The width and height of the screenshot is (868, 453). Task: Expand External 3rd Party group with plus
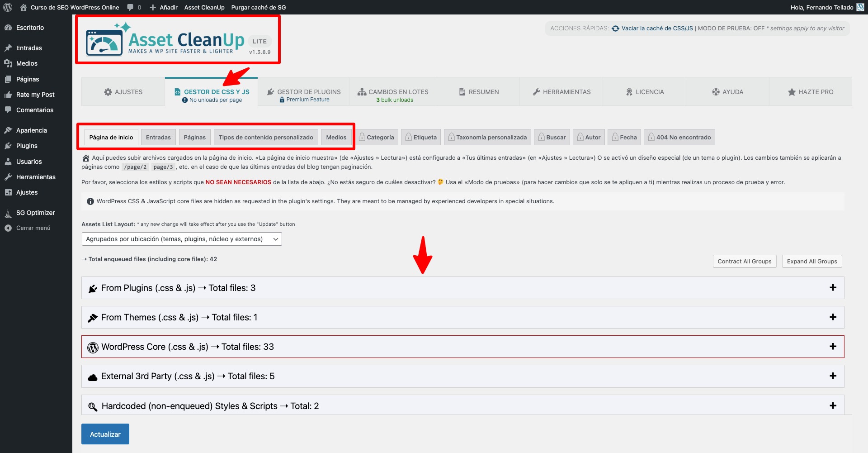point(833,376)
